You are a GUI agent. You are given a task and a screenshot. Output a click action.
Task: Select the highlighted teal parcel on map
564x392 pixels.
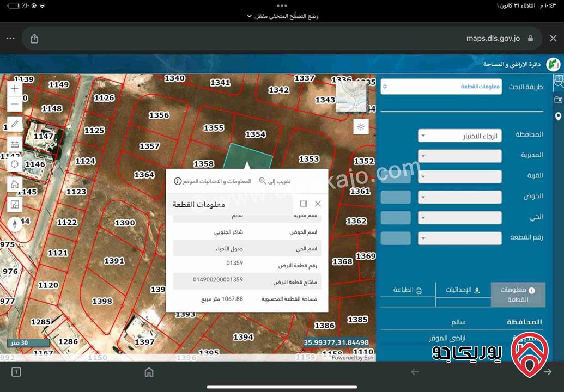248,156
